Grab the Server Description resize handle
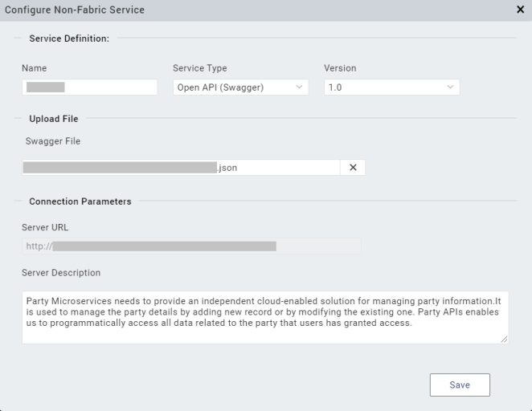Viewport: 532px width, 411px height. (x=505, y=340)
